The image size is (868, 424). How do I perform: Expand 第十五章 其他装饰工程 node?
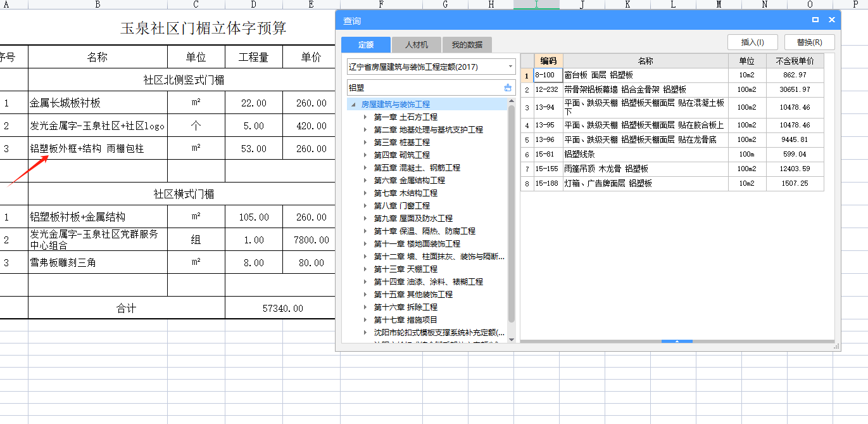365,295
